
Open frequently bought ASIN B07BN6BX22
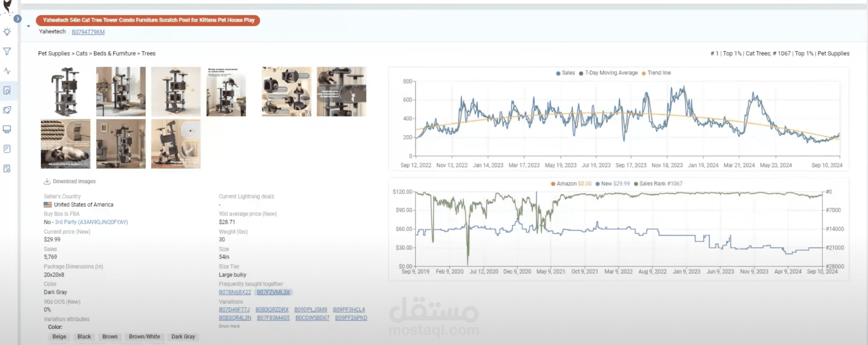tap(235, 292)
